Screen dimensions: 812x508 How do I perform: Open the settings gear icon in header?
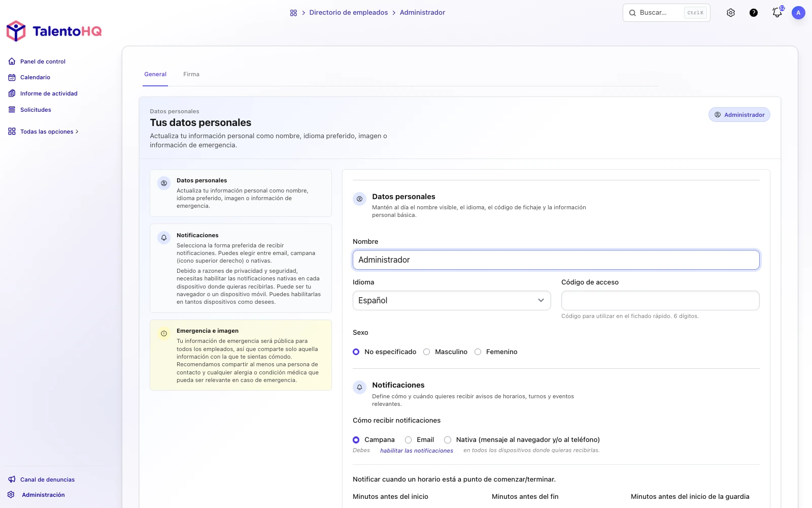click(731, 13)
